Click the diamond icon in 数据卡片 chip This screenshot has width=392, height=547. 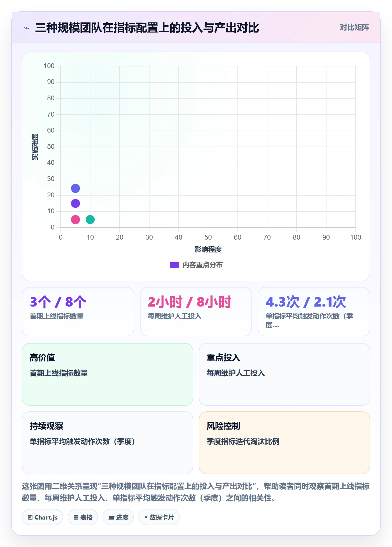click(x=146, y=517)
